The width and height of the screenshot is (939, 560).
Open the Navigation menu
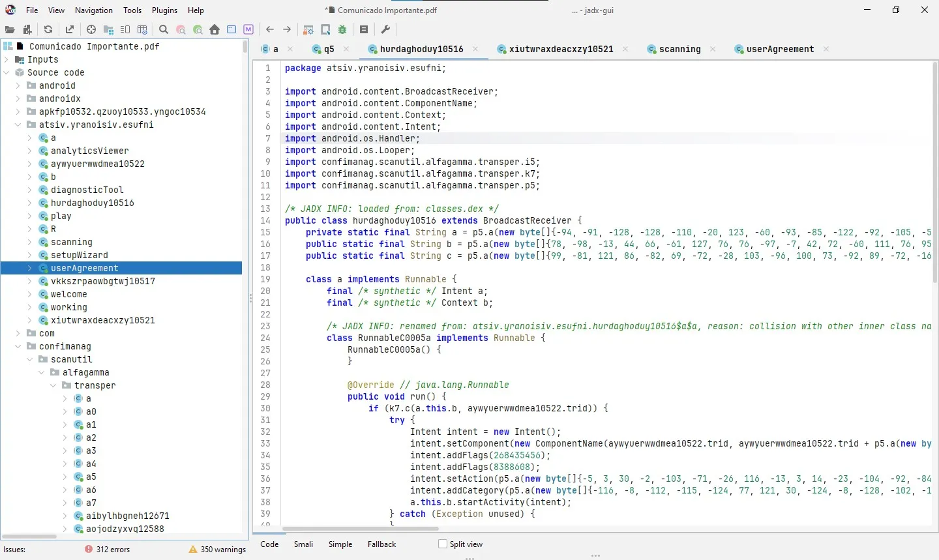(x=94, y=10)
